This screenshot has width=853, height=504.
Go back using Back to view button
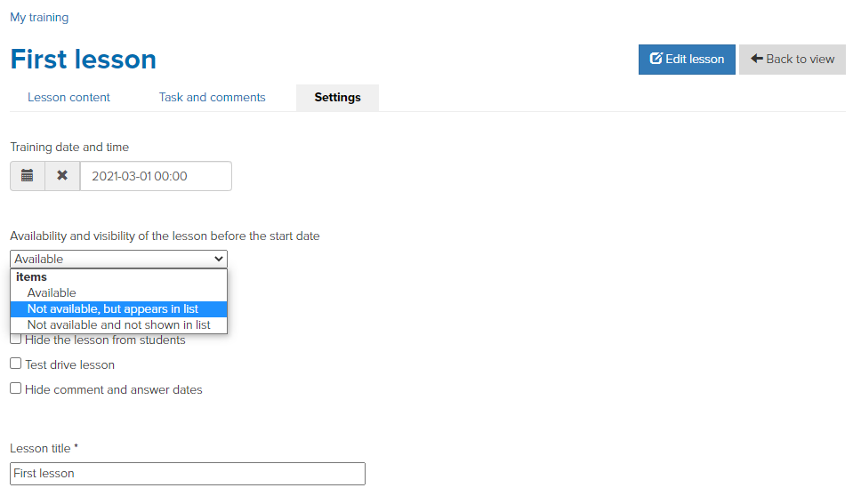tap(792, 60)
